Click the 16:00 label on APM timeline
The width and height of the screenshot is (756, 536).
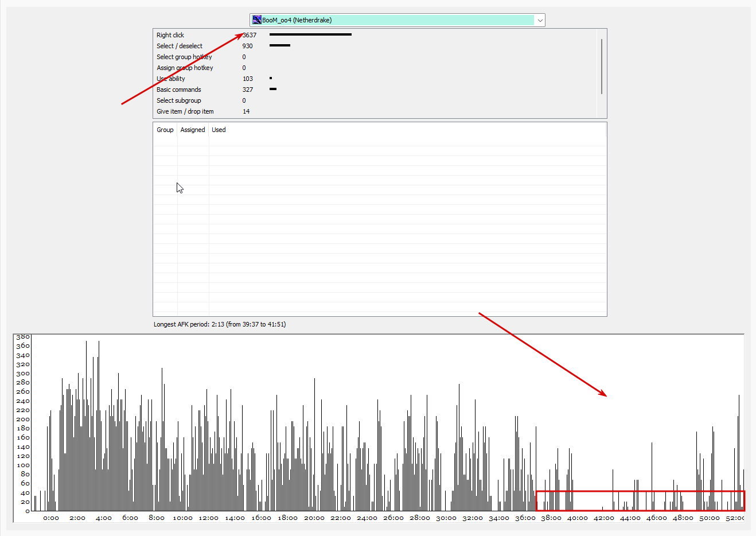coord(262,518)
